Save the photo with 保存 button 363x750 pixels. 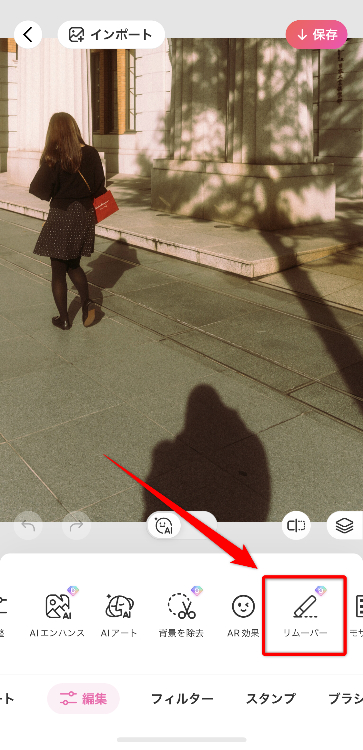pos(317,35)
